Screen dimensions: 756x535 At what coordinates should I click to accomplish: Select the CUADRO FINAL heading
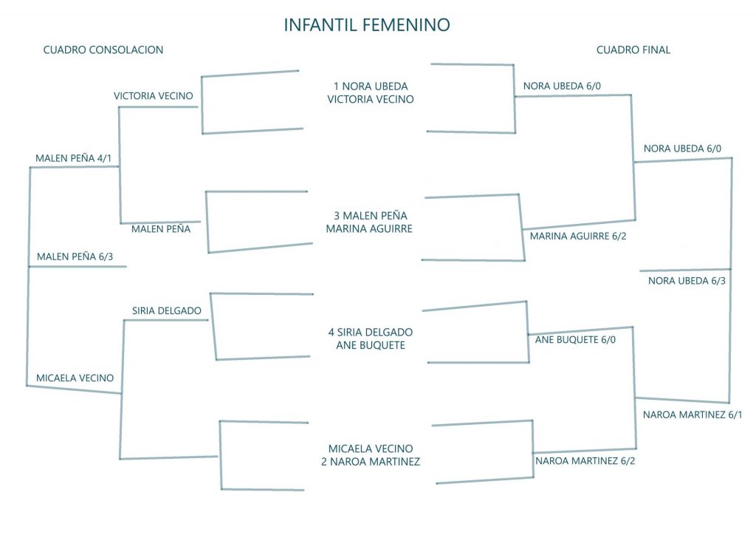(x=633, y=50)
